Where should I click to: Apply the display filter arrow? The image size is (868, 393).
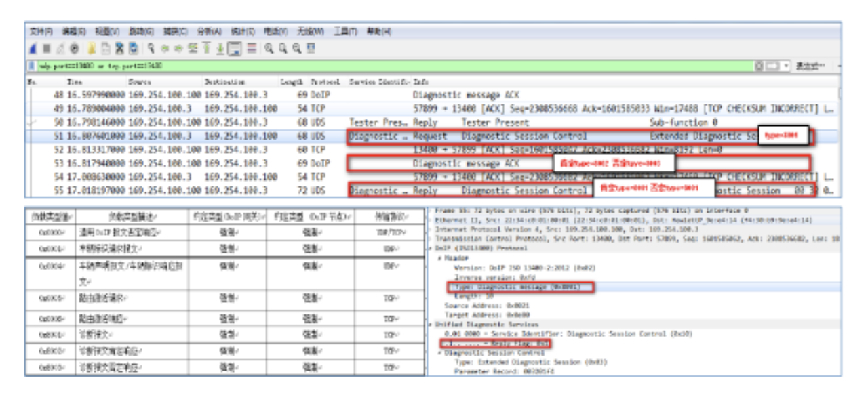(x=772, y=66)
